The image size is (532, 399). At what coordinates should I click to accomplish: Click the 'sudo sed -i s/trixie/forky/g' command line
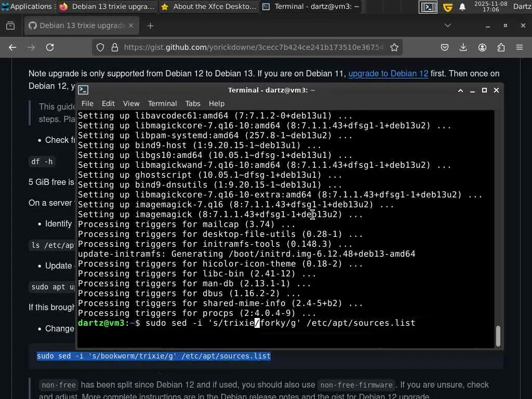pos(280,323)
